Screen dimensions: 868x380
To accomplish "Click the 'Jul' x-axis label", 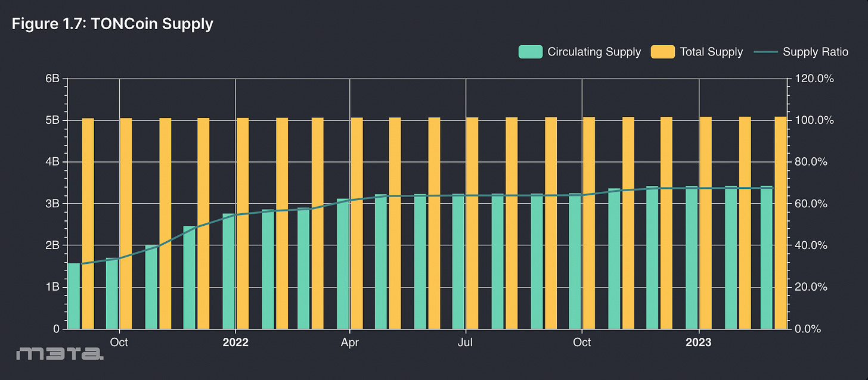I will click(x=466, y=342).
